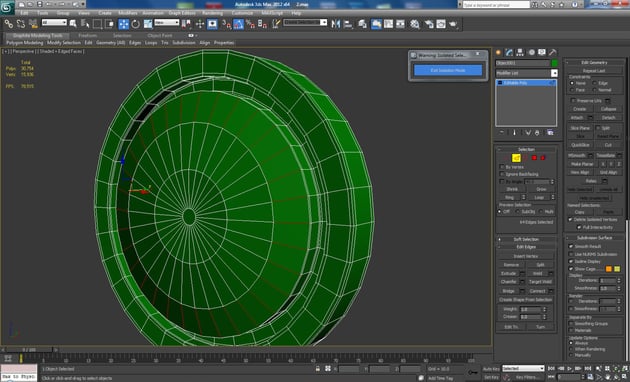Select the Edge constraint radio button

click(x=595, y=83)
